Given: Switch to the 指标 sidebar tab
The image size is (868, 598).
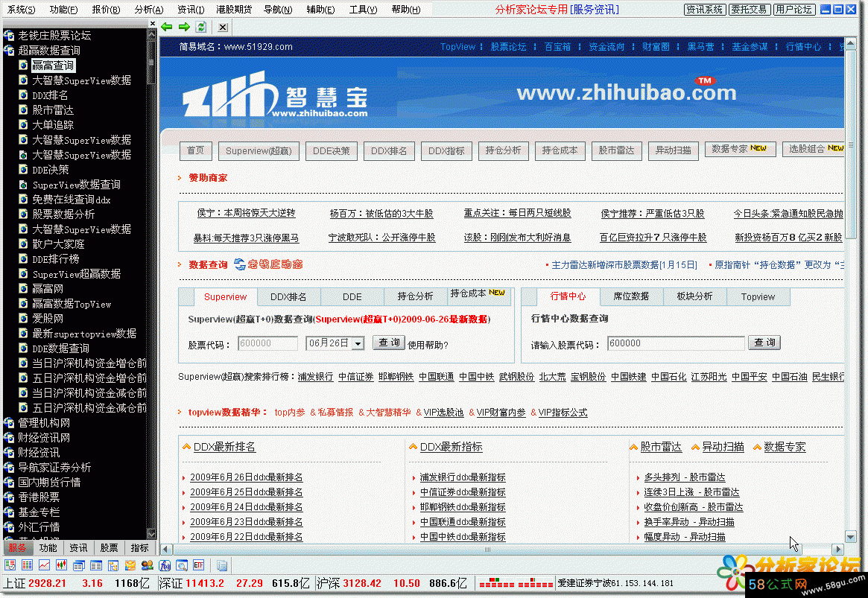Looking at the screenshot, I should pyautogui.click(x=139, y=547).
